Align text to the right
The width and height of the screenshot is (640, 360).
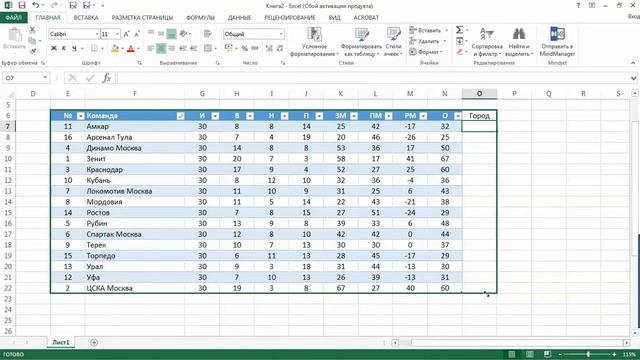coord(172,49)
